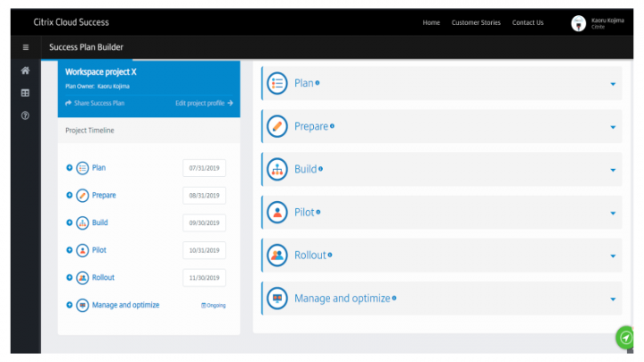Open Customer Stories in top navigation
Viewport: 644px width, 362px height.
476,23
